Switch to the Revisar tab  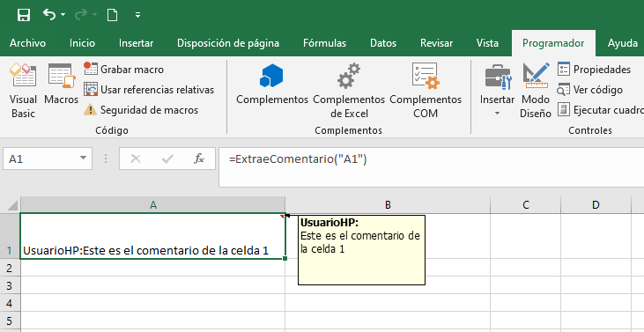437,43
